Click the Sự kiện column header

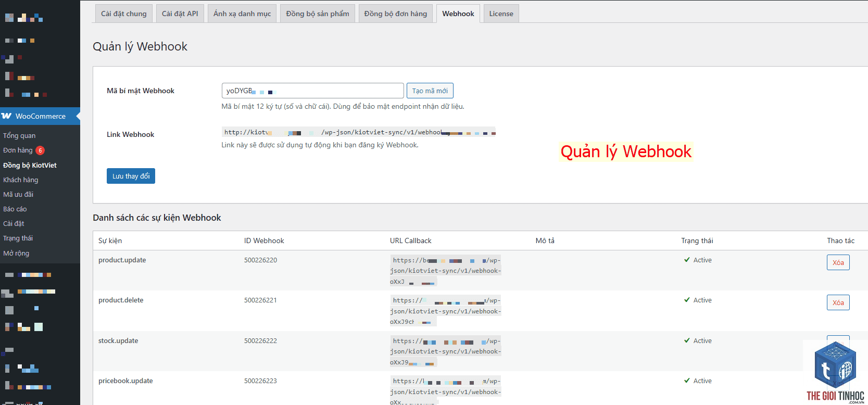110,241
